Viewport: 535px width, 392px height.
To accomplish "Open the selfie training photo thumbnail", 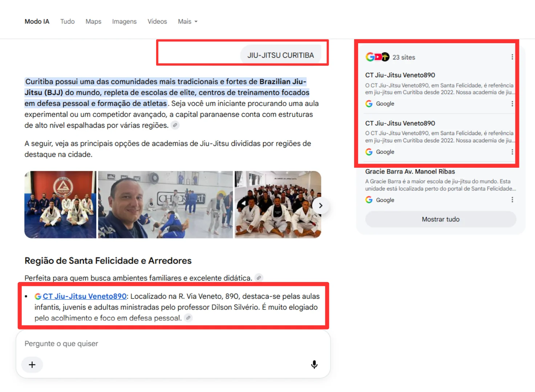I will coord(165,205).
